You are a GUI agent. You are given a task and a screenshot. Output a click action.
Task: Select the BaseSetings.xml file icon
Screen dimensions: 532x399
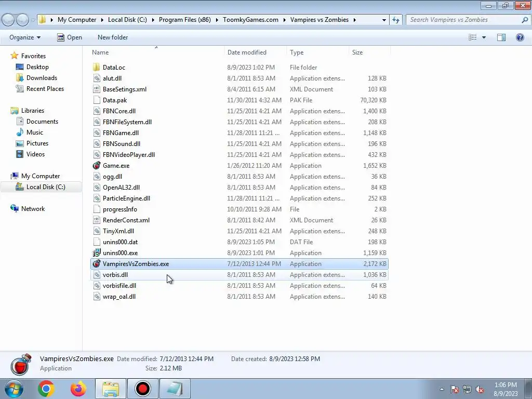(x=96, y=89)
